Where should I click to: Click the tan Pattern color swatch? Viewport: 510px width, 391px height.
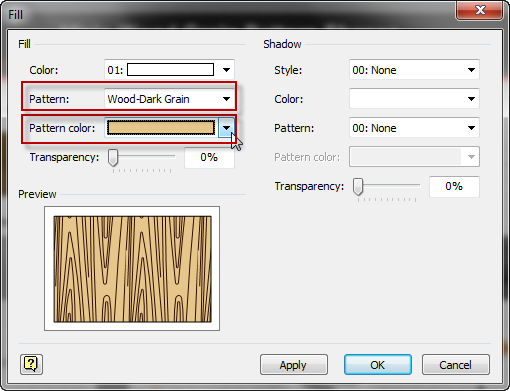pyautogui.click(x=161, y=128)
